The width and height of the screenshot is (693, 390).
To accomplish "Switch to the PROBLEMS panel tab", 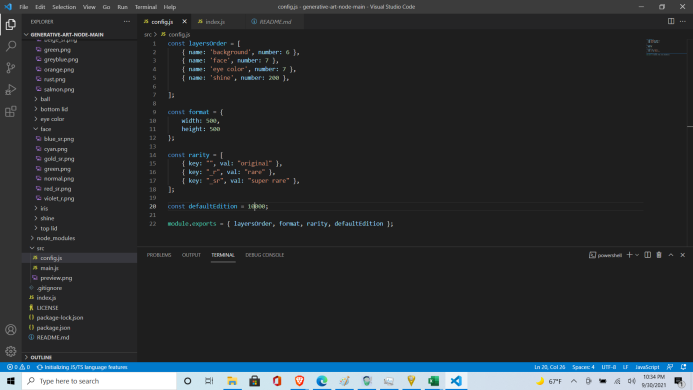I will point(159,255).
